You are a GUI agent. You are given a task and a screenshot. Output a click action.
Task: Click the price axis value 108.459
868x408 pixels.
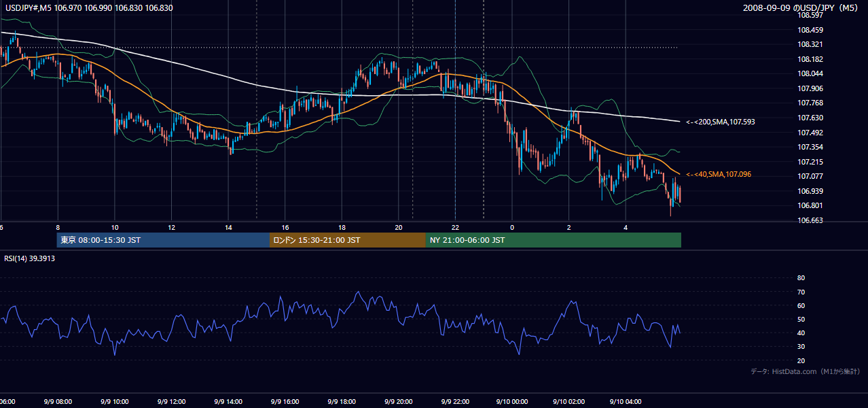pyautogui.click(x=810, y=30)
